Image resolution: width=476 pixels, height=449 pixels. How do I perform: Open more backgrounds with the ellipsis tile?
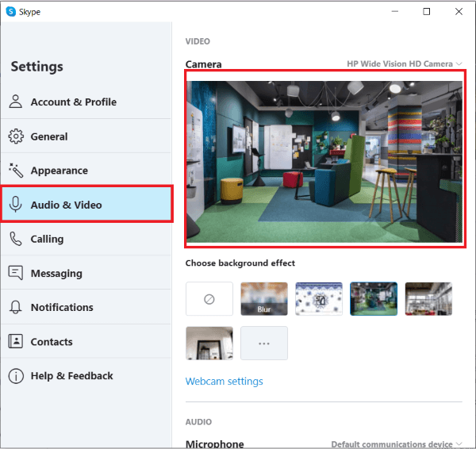tap(264, 343)
